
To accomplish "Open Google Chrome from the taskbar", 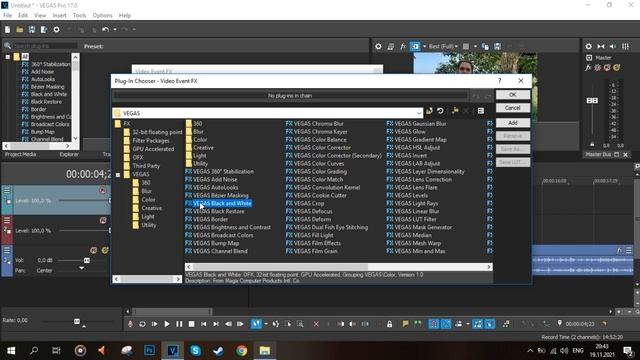I will [242, 351].
